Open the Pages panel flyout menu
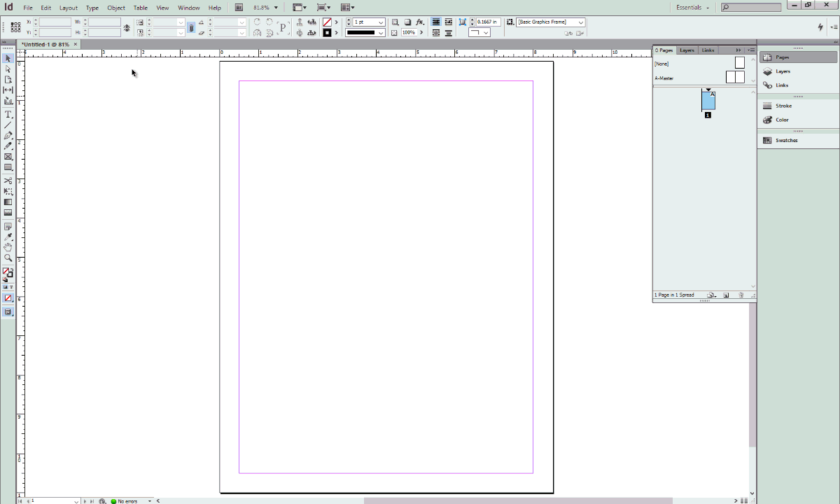 pos(752,50)
